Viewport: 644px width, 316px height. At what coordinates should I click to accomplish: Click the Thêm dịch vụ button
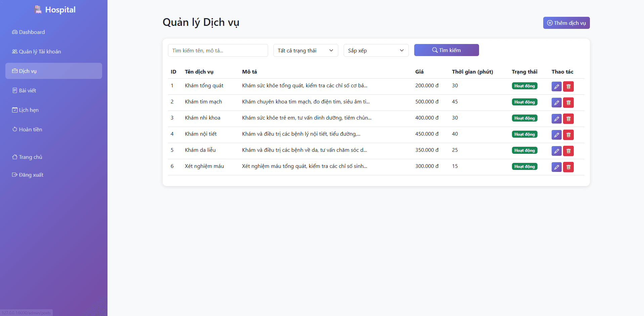coord(566,23)
